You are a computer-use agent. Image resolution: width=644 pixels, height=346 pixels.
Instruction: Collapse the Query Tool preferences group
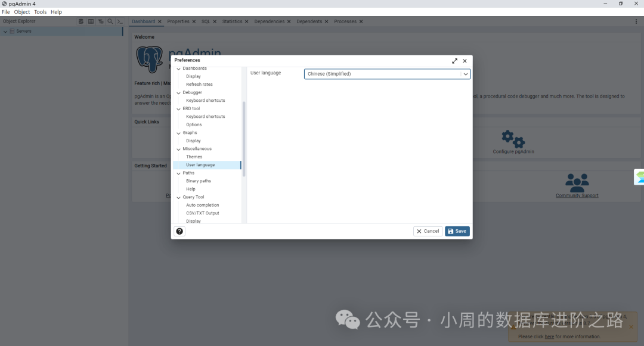178,197
